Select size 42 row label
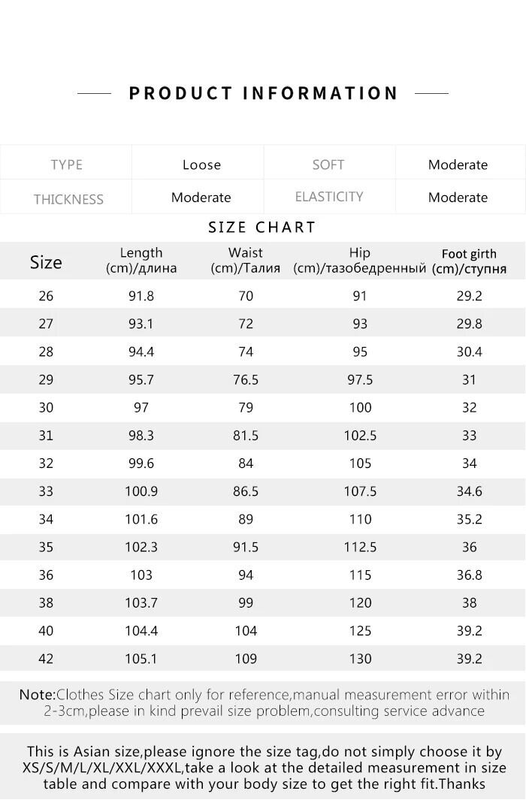The image size is (526, 812). point(46,659)
